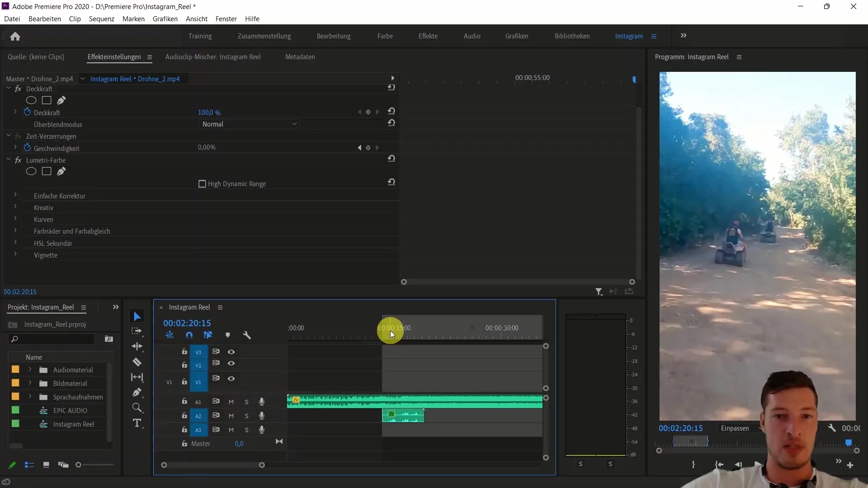The height and width of the screenshot is (488, 868).
Task: Click the timeline horizontal zoom scrollbar
Action: 213,465
